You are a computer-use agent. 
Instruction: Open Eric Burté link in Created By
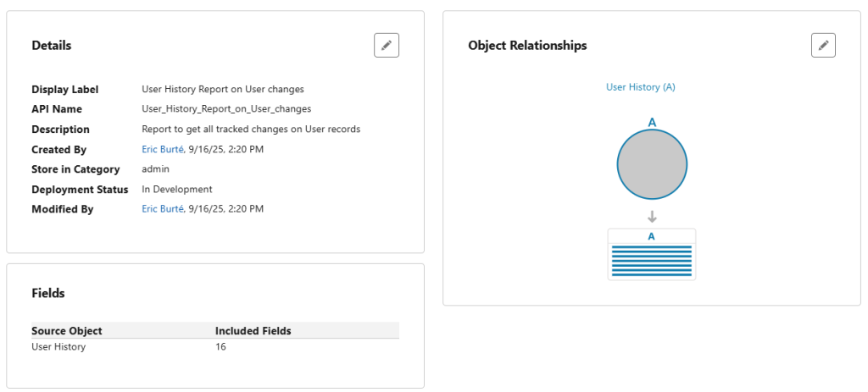click(x=163, y=149)
